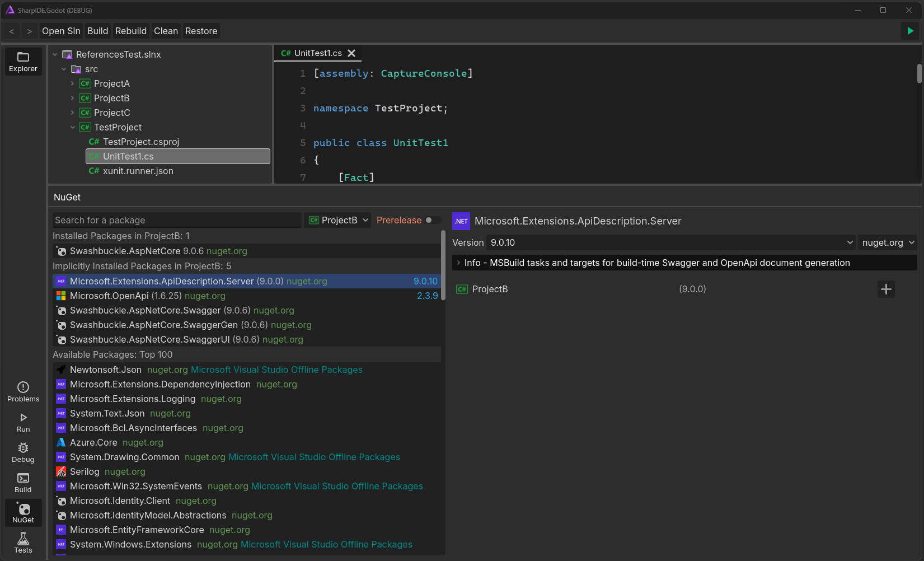The height and width of the screenshot is (561, 924).
Task: Select TestProject.csproj in the tree
Action: point(178,142)
